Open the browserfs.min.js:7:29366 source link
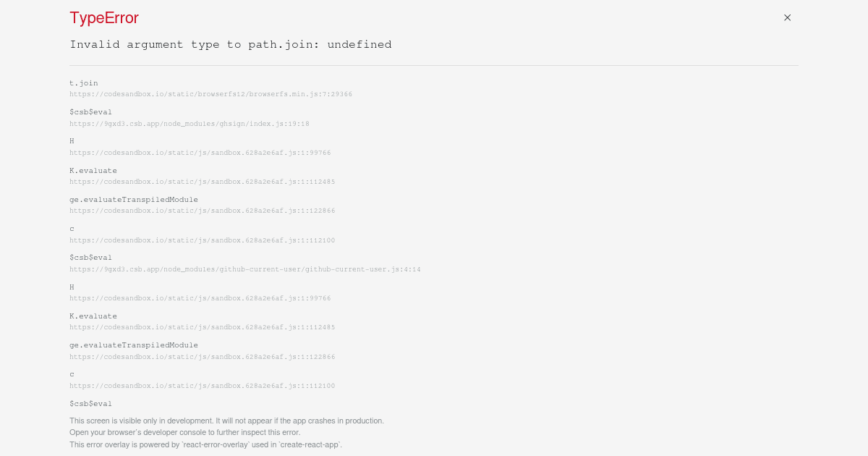The height and width of the screenshot is (456, 868). [211, 94]
